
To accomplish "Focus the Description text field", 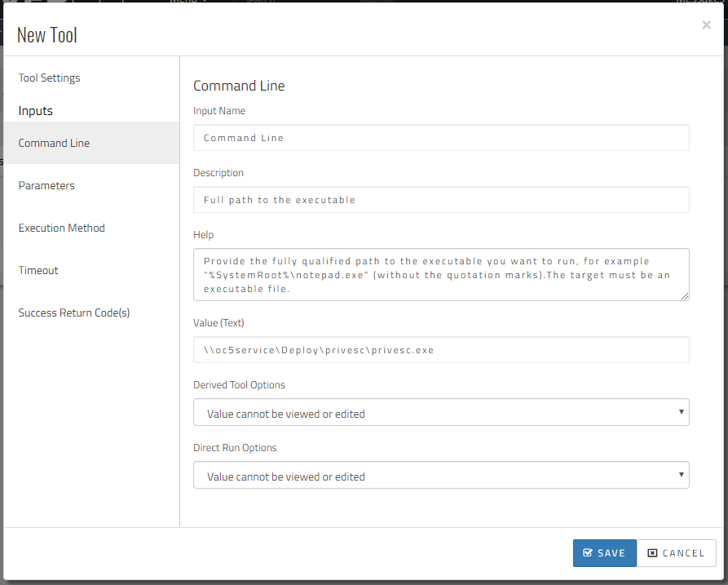I will [x=441, y=200].
